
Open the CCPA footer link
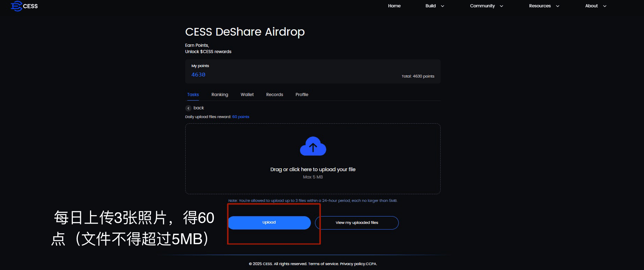click(371, 264)
